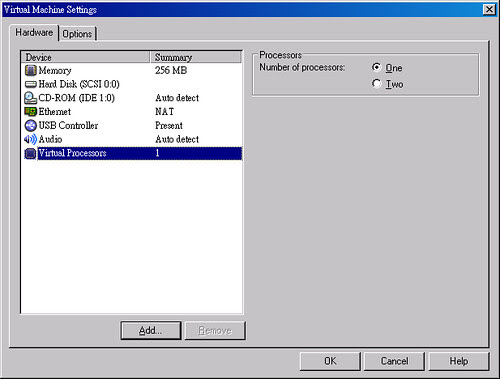Select the USB Controller row
Image resolution: width=500 pixels, height=379 pixels.
(x=132, y=125)
